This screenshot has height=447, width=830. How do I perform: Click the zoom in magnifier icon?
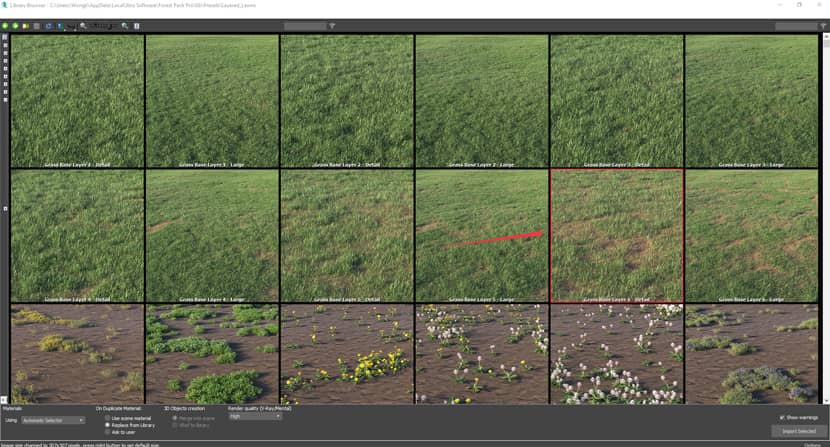pos(124,25)
